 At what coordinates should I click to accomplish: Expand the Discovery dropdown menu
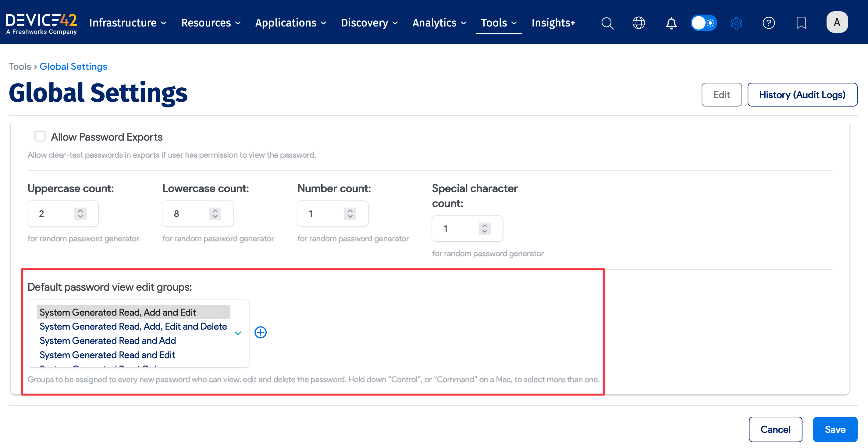(369, 23)
